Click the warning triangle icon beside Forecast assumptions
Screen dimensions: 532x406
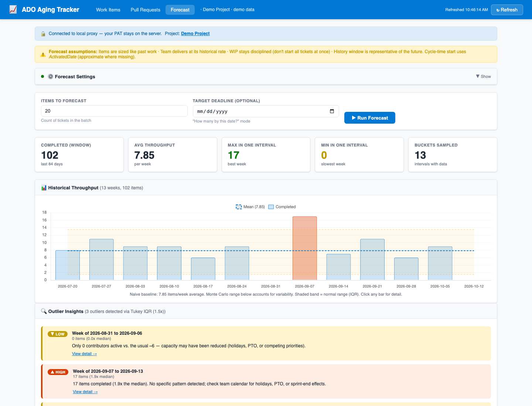pos(43,54)
